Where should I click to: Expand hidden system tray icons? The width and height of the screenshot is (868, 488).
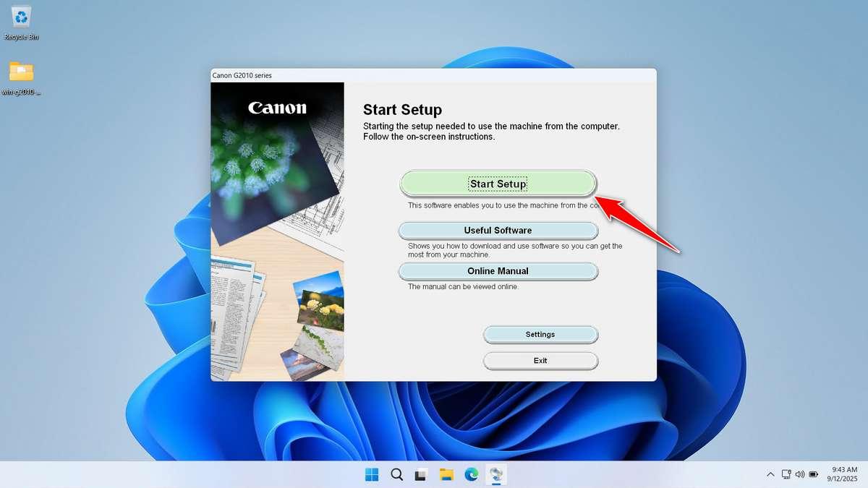tap(770, 474)
